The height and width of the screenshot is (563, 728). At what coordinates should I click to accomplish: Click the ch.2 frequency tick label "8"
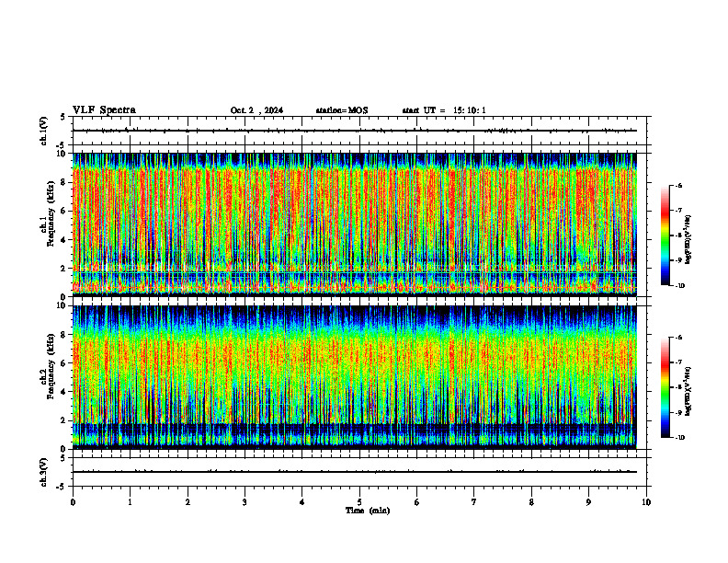(x=63, y=335)
